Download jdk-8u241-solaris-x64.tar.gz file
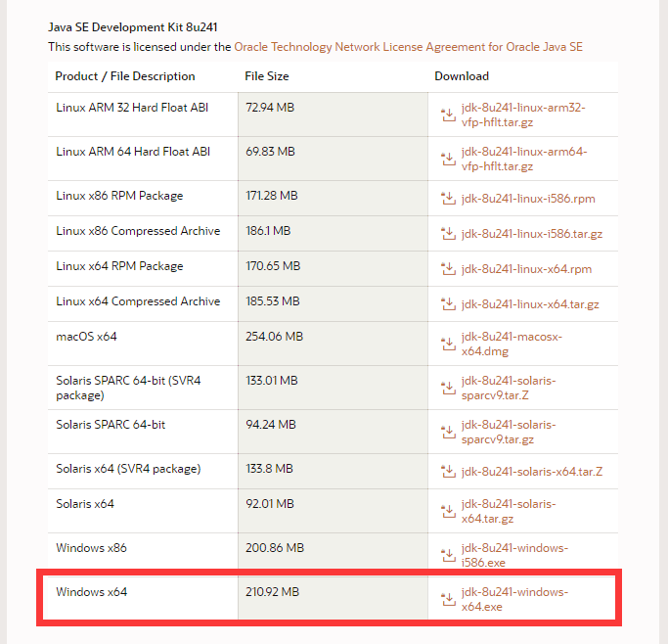Image resolution: width=668 pixels, height=644 pixels. [x=509, y=511]
